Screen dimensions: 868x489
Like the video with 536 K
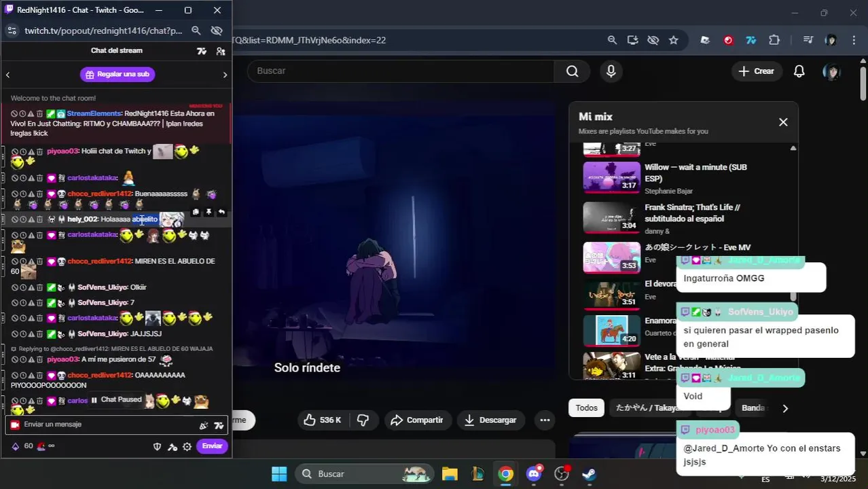(322, 420)
